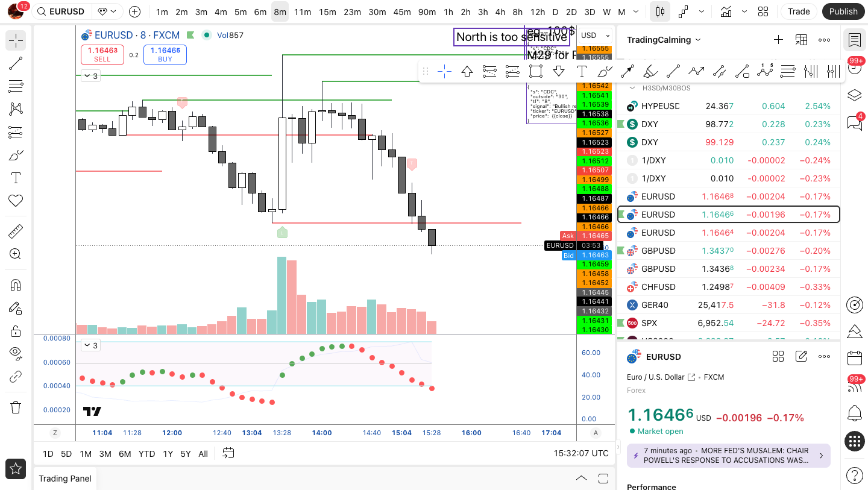Open the watchlist panel bookmark icon

[x=854, y=40]
